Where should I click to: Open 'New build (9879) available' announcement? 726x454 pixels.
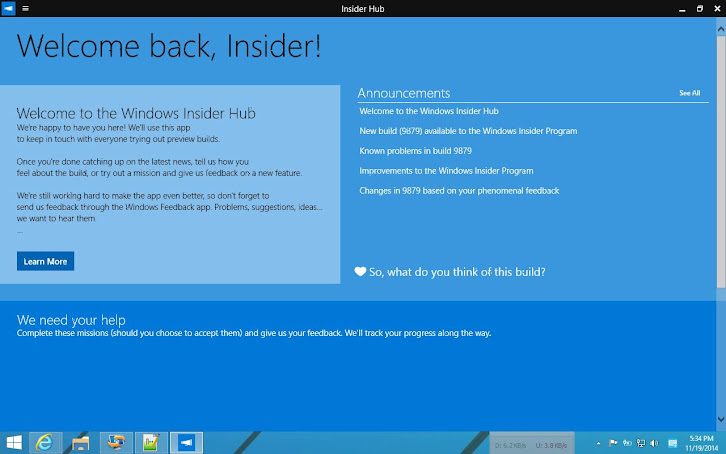pyautogui.click(x=468, y=131)
